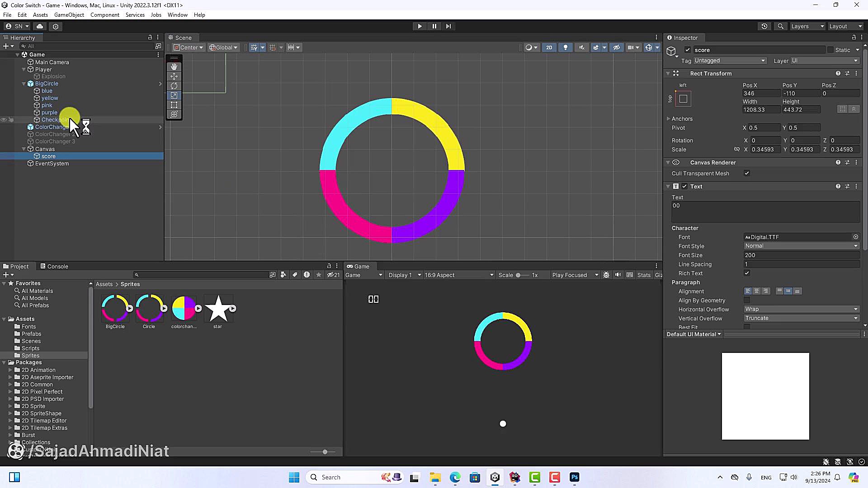Select Main Camera in Hierarchy
Viewport: 868px width, 488px height.
52,62
